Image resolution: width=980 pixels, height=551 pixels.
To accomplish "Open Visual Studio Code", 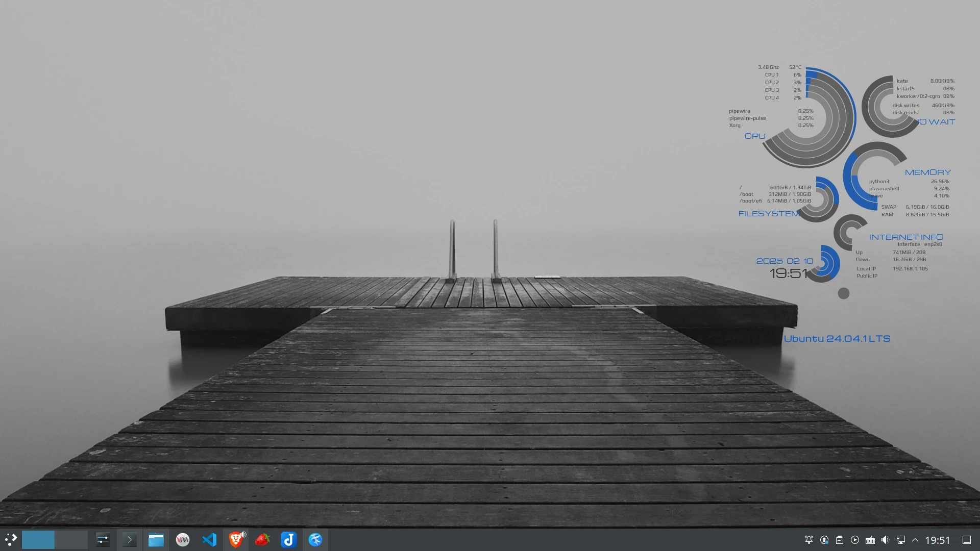I will coord(209,540).
